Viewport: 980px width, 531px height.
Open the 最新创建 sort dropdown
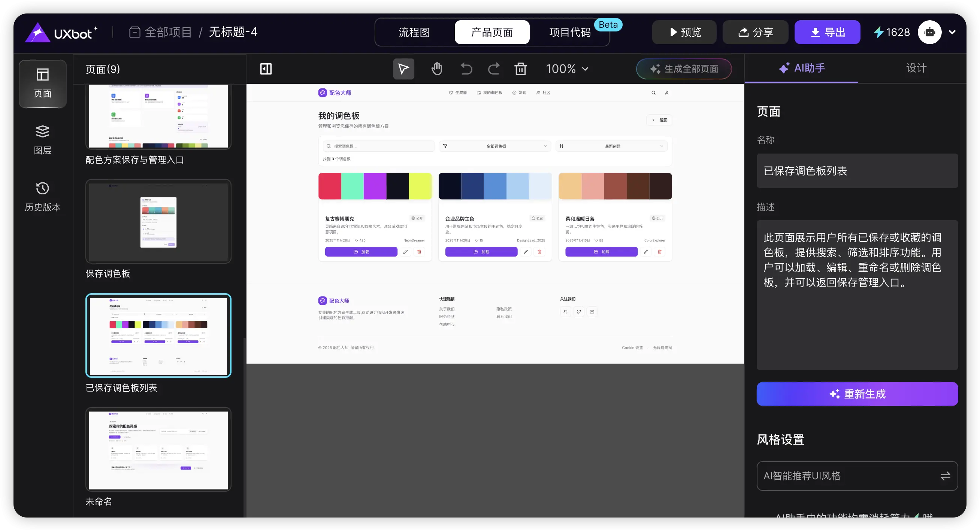tap(611, 146)
